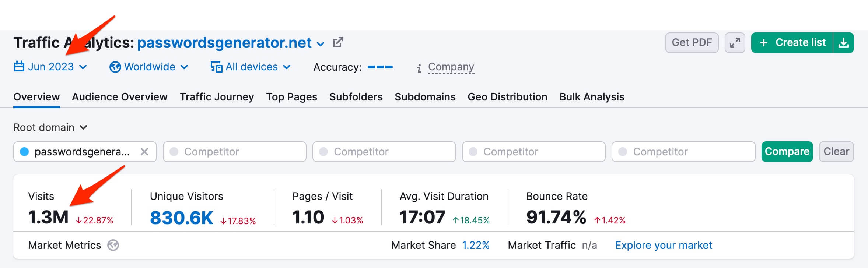Click the Get PDF button

click(692, 43)
